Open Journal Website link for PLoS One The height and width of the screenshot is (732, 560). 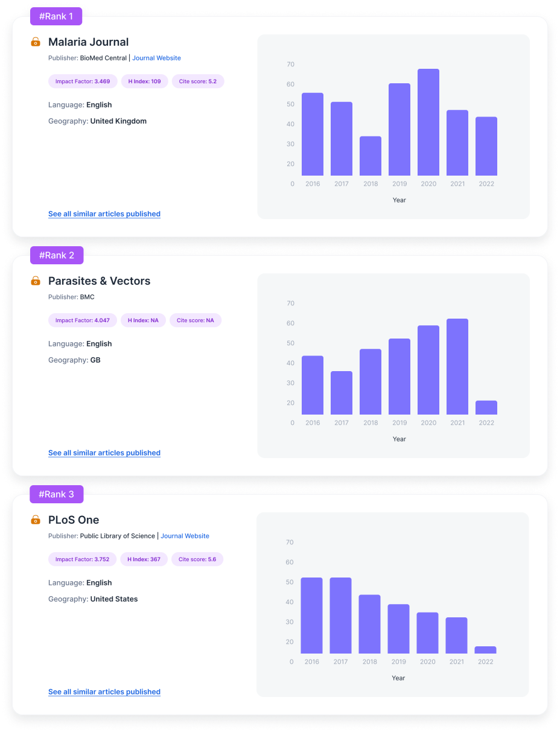(185, 536)
